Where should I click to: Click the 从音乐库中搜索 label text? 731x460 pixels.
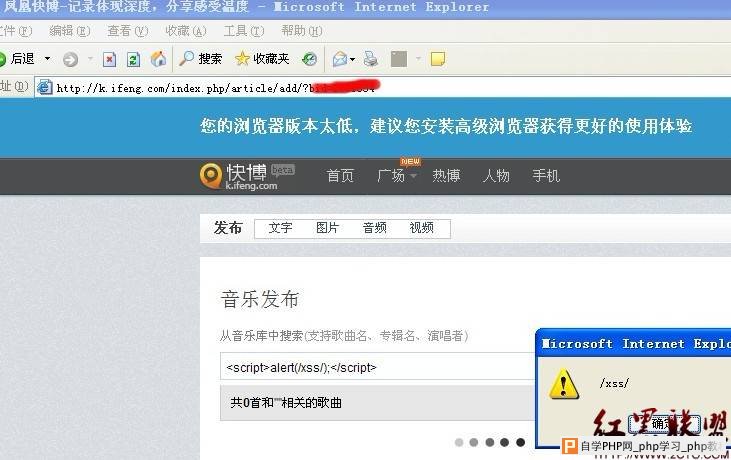coord(344,336)
